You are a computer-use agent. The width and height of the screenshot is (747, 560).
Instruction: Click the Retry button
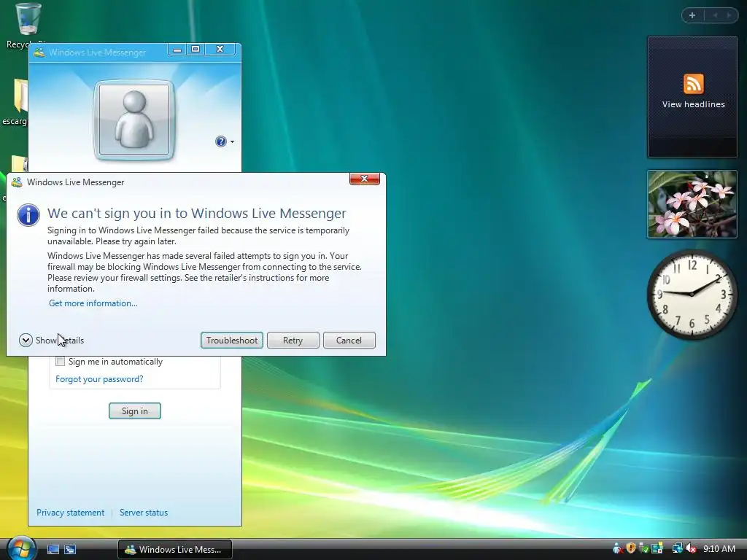(x=293, y=340)
